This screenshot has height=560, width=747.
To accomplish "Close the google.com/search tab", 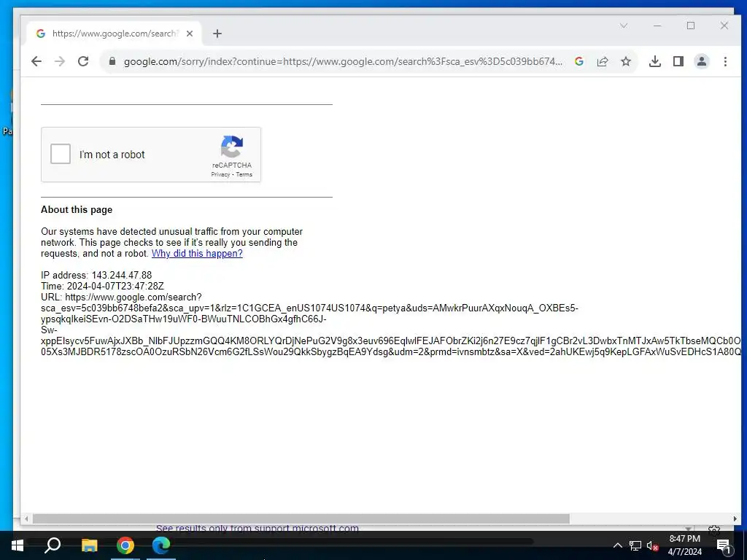I will coord(189,34).
